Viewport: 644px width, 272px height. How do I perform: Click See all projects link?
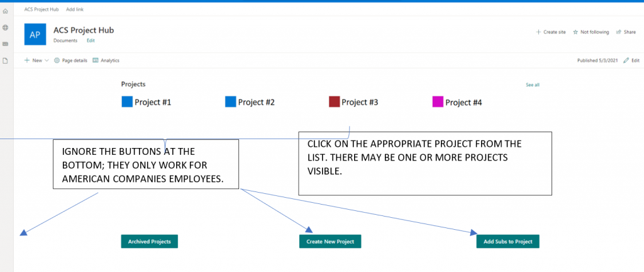point(533,85)
